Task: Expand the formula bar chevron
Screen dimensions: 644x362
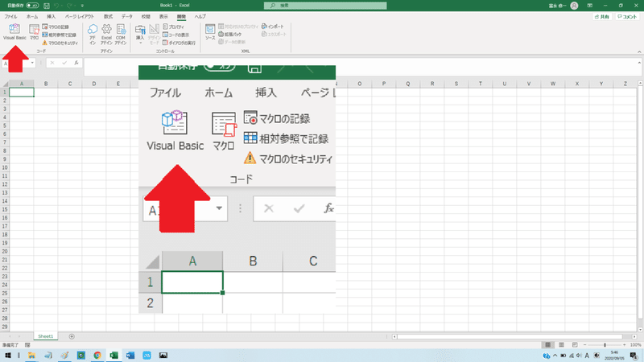Action: tap(639, 63)
